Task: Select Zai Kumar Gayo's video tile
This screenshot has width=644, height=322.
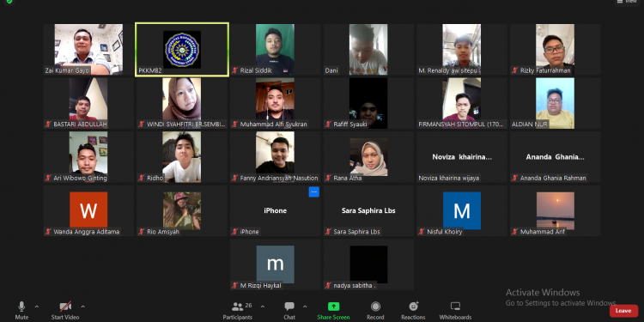Action: tap(88, 50)
